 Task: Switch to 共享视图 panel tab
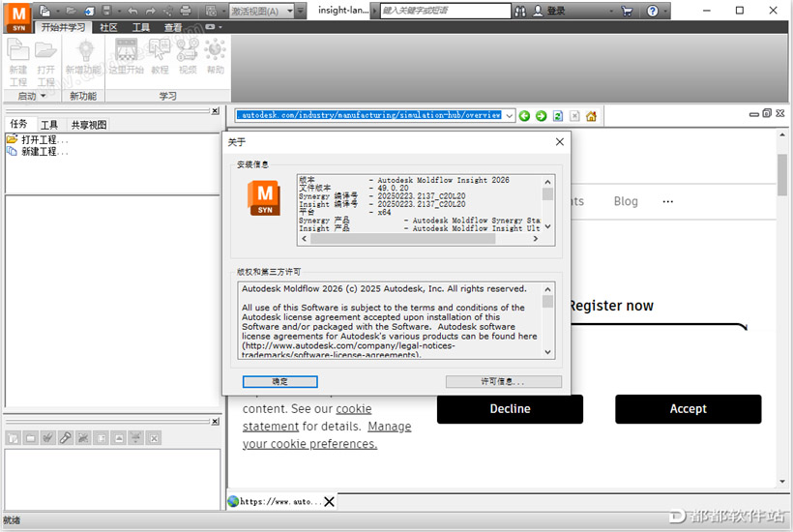pyautogui.click(x=89, y=125)
